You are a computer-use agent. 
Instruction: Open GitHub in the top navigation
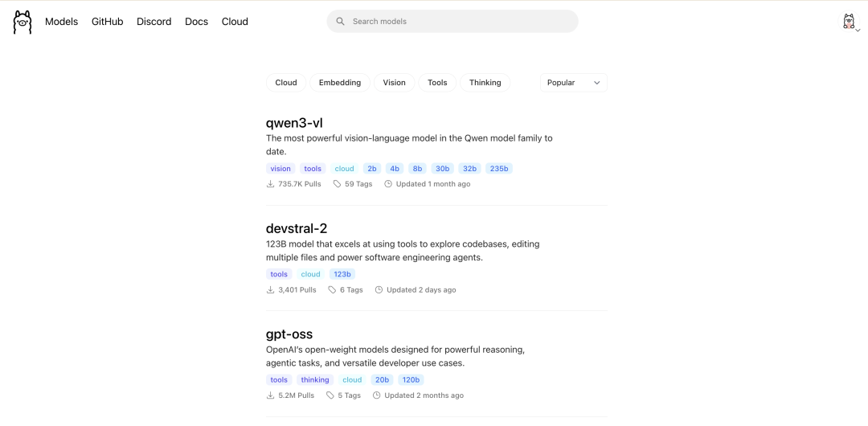pyautogui.click(x=108, y=22)
